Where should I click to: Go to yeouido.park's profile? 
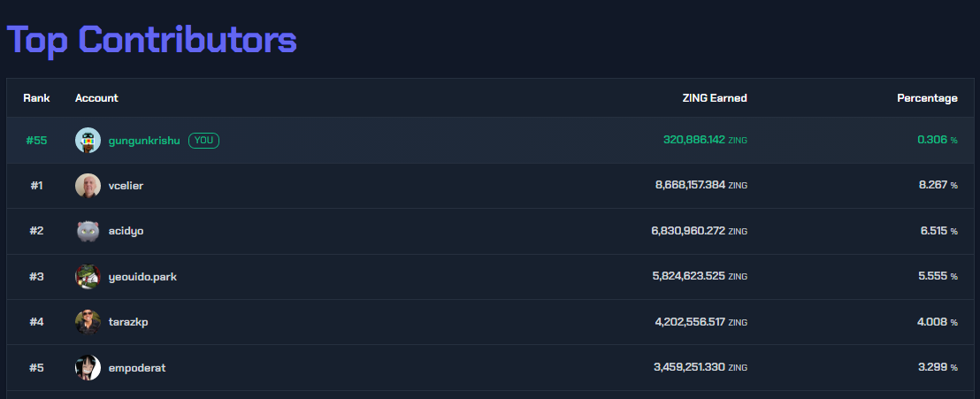142,276
